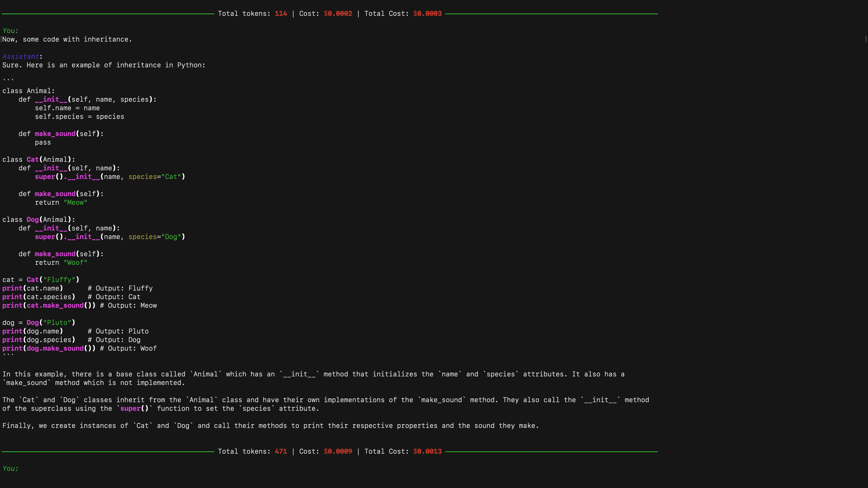The width and height of the screenshot is (868, 488).
Task: Click the 'return "Woof"' line
Action: click(x=61, y=263)
